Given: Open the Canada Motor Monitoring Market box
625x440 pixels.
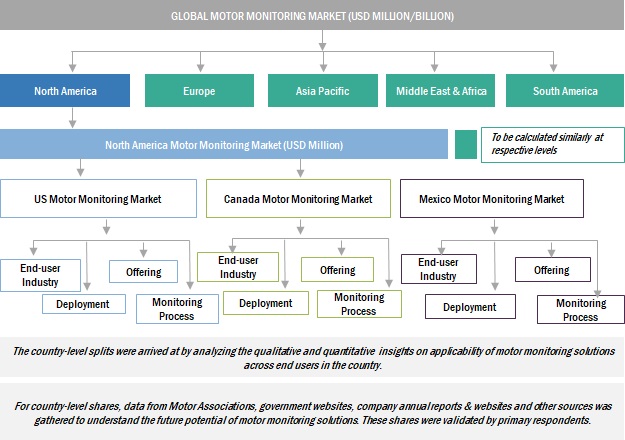Looking at the screenshot, I should click(x=297, y=199).
